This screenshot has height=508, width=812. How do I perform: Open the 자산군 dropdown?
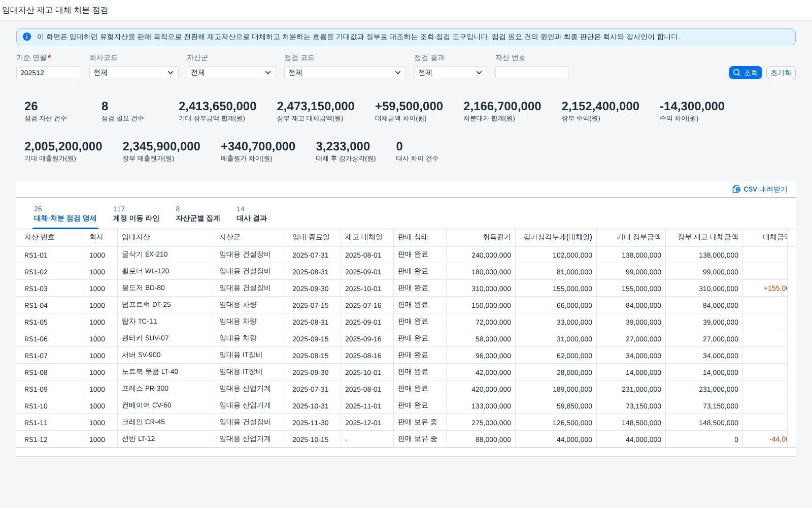click(231, 73)
